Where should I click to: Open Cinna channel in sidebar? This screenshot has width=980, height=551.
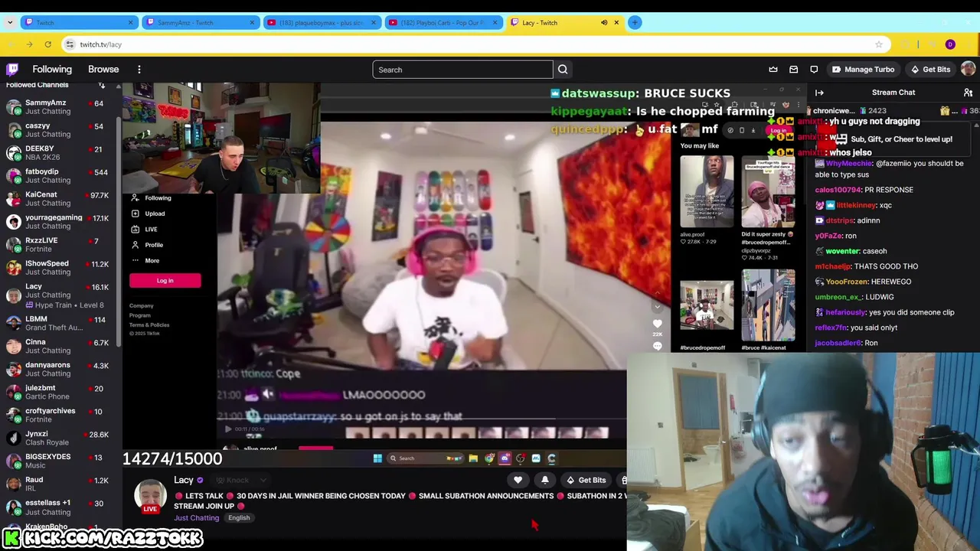pos(60,346)
